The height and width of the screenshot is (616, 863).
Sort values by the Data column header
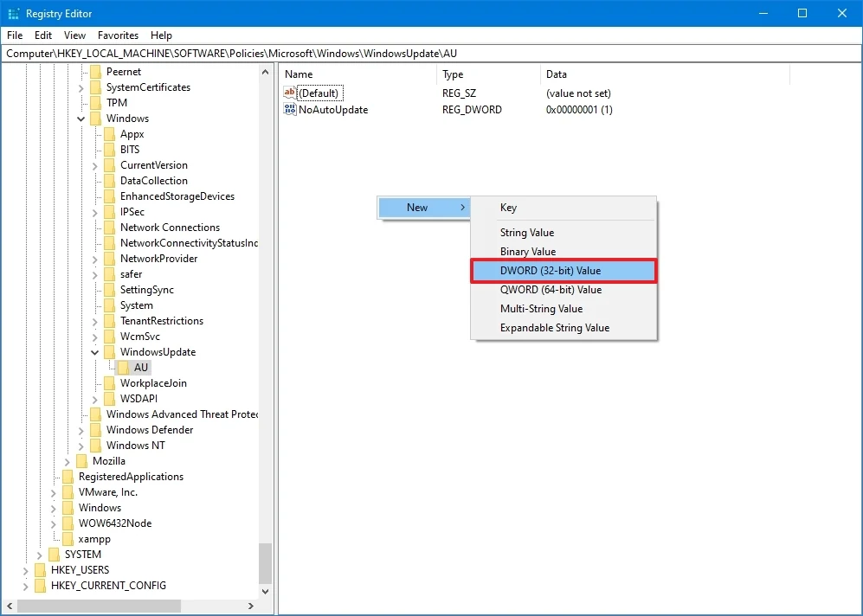pyautogui.click(x=665, y=74)
